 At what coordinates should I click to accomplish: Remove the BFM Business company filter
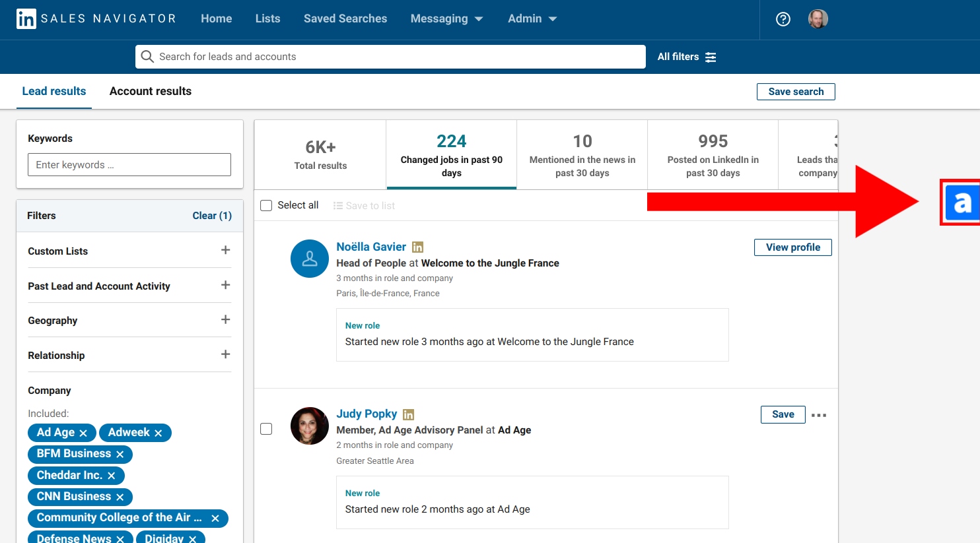120,455
